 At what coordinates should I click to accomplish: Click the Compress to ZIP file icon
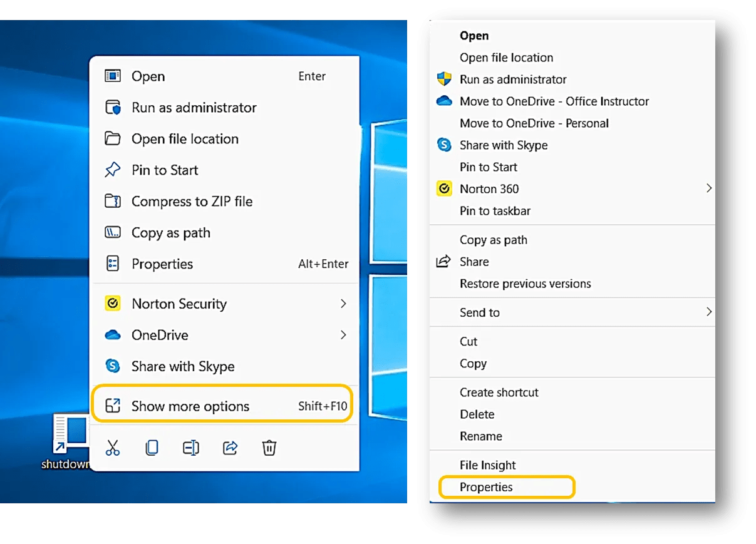pos(113,201)
